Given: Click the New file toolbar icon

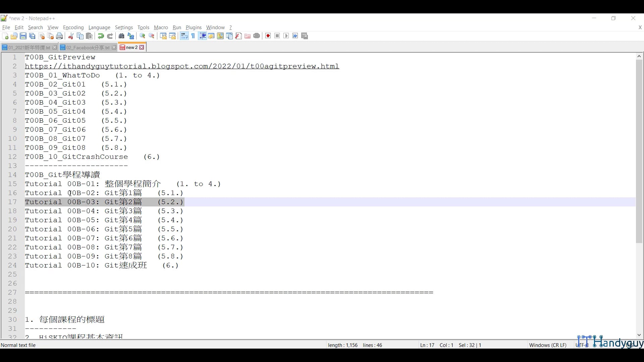Looking at the screenshot, I should point(5,36).
